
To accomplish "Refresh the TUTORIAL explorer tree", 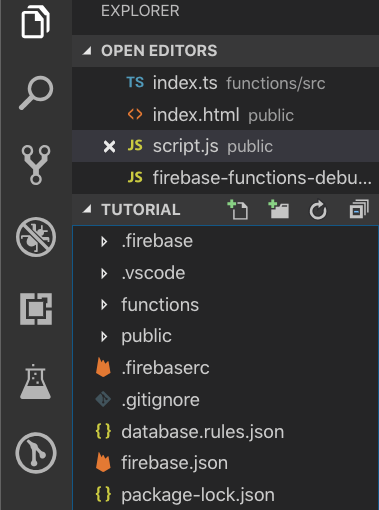I will tap(318, 210).
